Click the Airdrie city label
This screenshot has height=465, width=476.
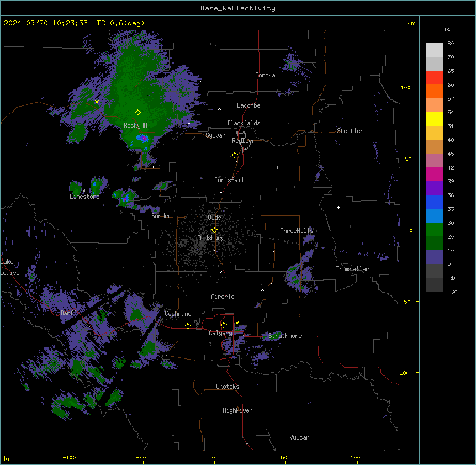tap(223, 297)
